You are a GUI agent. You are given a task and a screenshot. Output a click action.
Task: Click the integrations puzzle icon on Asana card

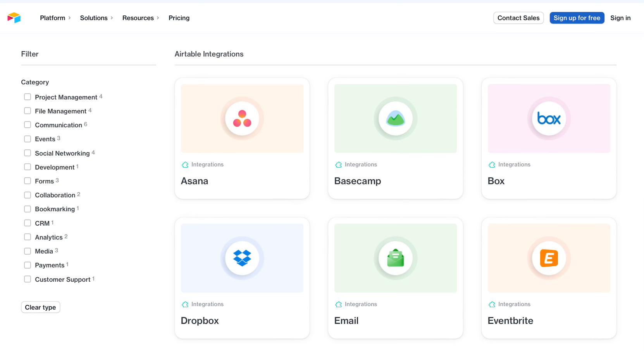pos(185,165)
